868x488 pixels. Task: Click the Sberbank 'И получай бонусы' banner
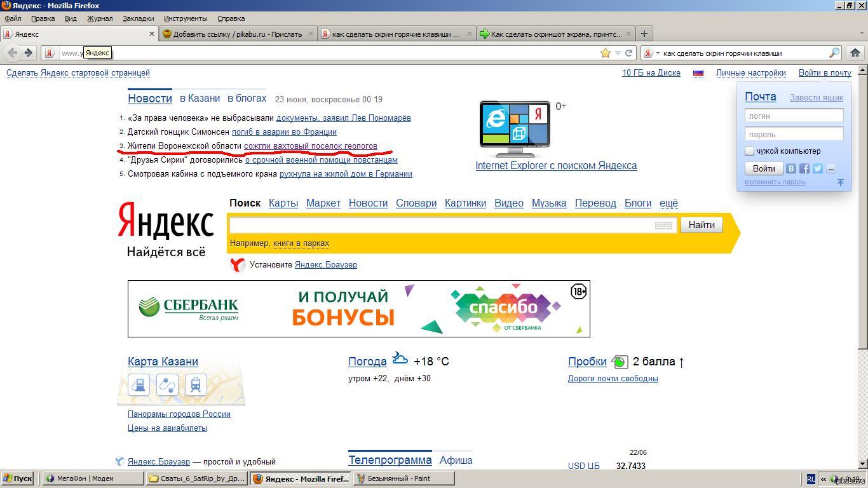click(359, 309)
